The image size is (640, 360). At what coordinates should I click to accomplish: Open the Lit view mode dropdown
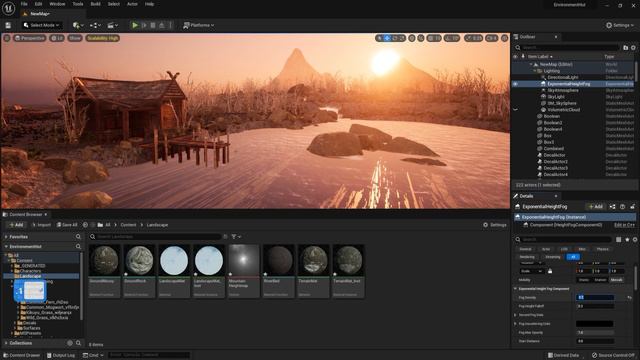(57, 38)
